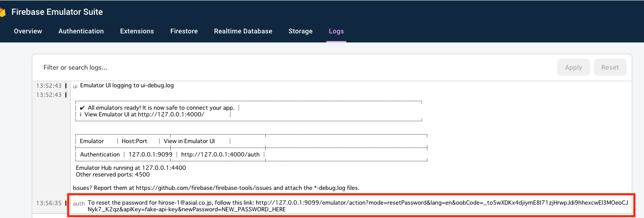Open the Authentication tab
644x218 pixels.
click(81, 31)
